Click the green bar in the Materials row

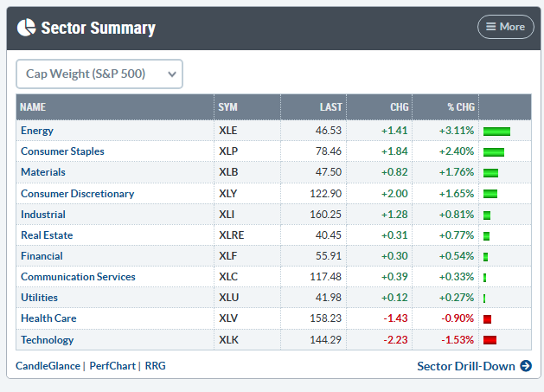click(490, 173)
